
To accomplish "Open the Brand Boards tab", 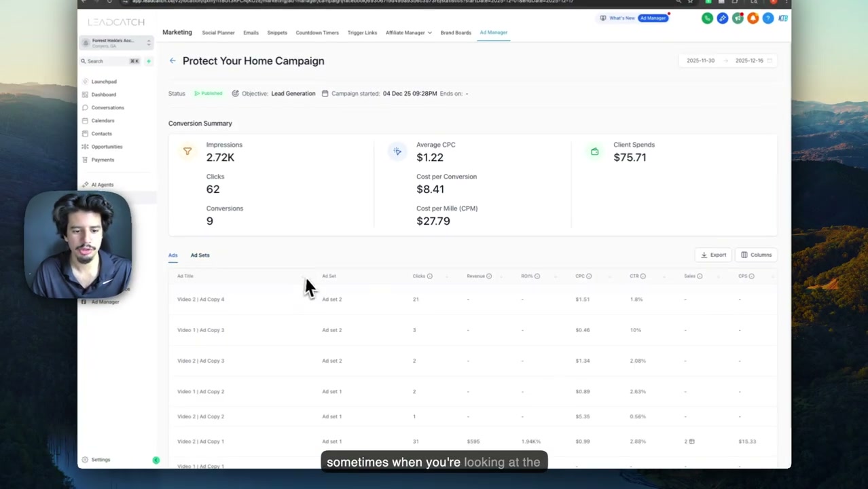I will [x=456, y=33].
